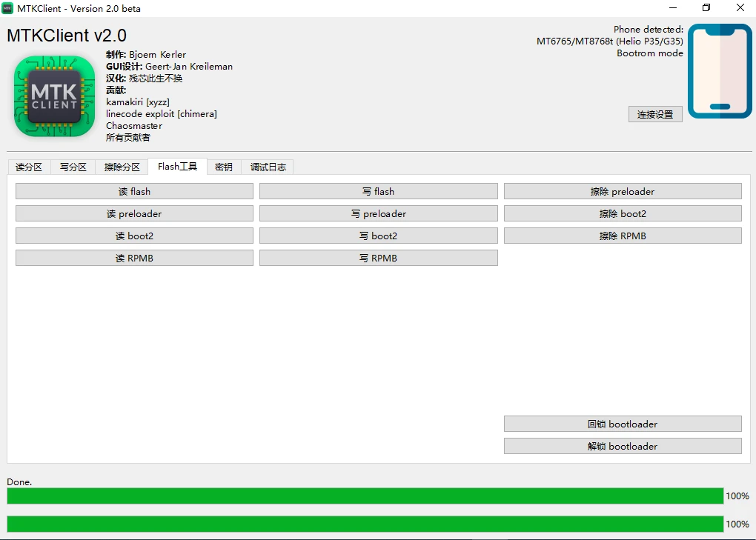Screen dimensions: 756x540
Task: Click the 'Done.' status message
Action: [x=19, y=481]
